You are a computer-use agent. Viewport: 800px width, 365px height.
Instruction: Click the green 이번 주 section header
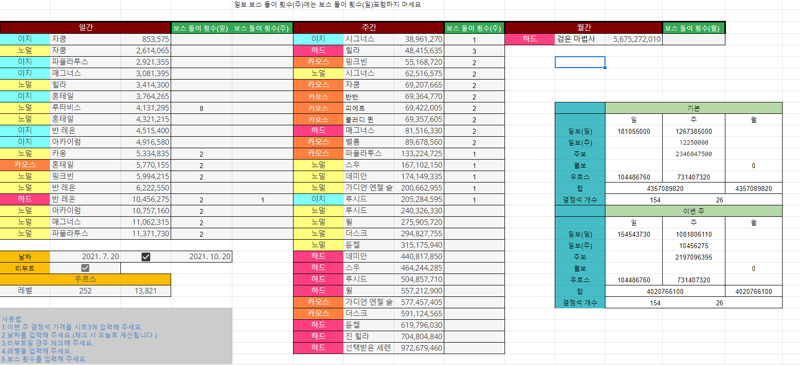[693, 211]
